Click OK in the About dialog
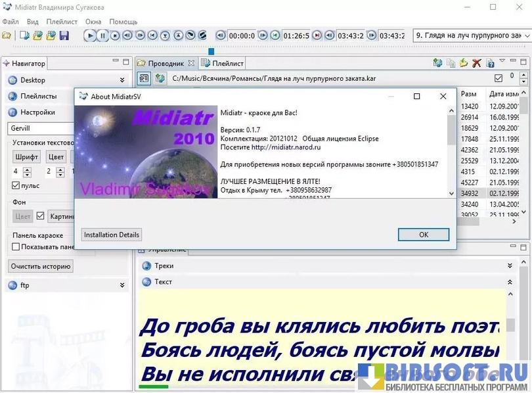 pos(424,235)
